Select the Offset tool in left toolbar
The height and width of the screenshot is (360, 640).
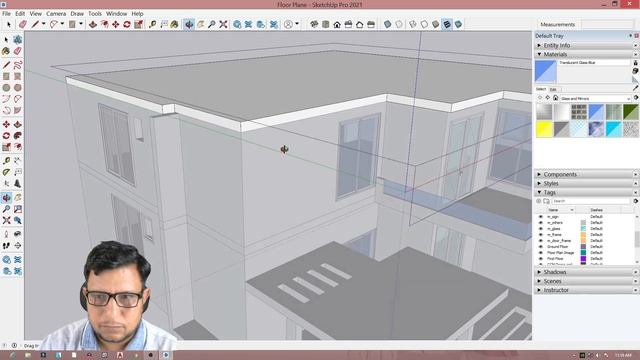(18, 147)
